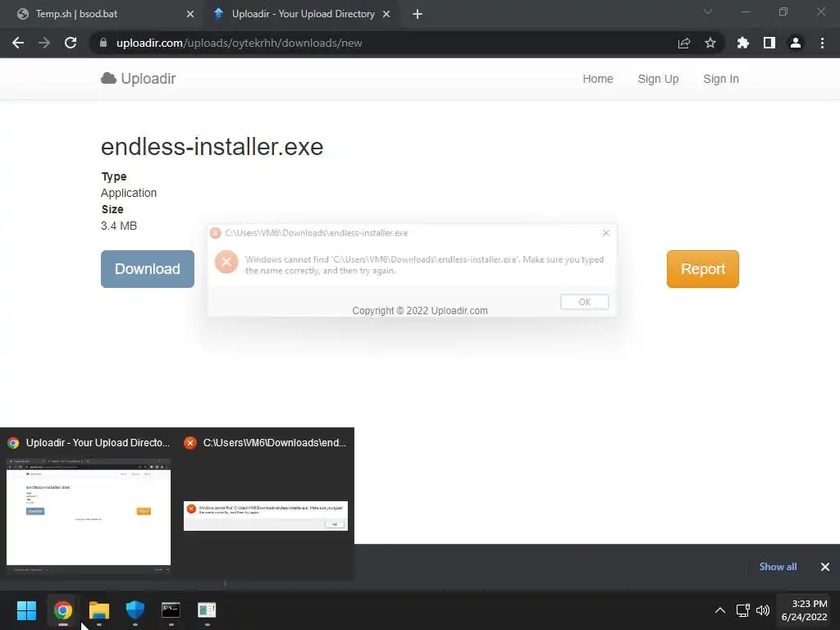The width and height of the screenshot is (840, 630).
Task: Bookmark this page with the star
Action: point(710,43)
